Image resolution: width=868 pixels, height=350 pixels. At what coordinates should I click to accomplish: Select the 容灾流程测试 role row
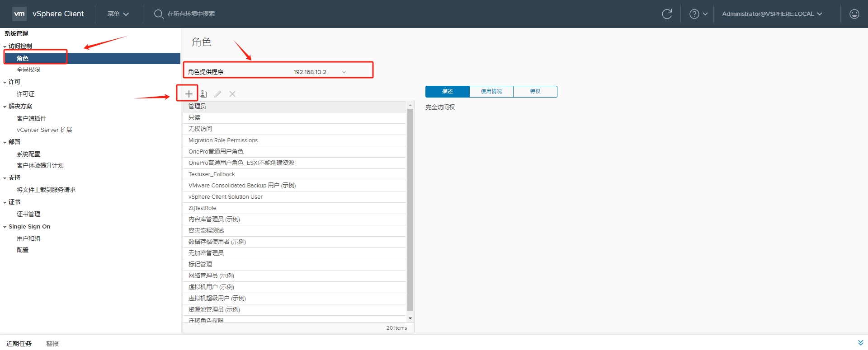point(294,230)
